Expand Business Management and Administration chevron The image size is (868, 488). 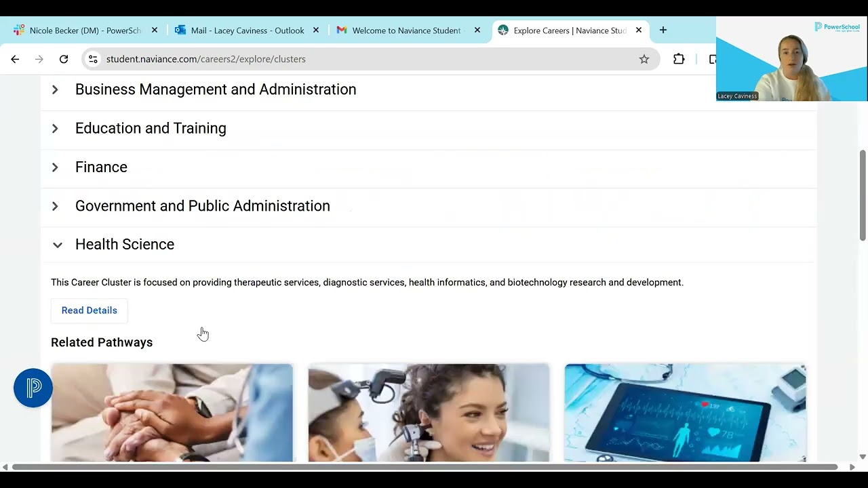pyautogui.click(x=56, y=89)
